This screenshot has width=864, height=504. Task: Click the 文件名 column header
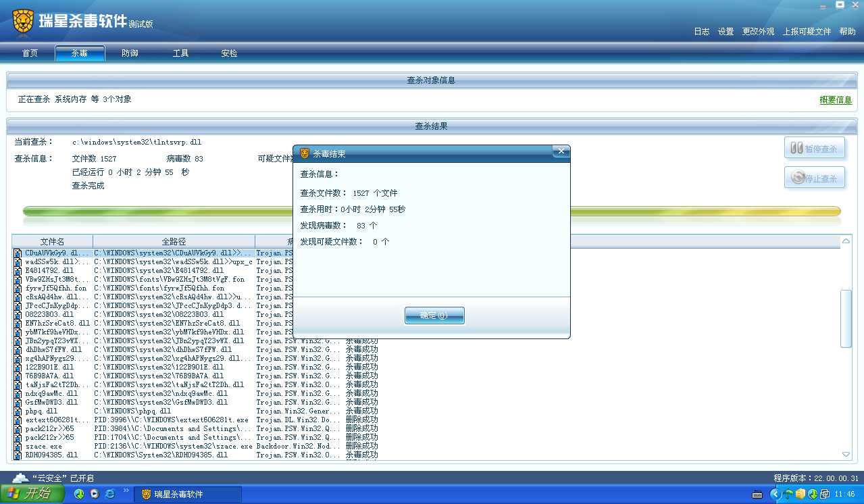click(53, 241)
